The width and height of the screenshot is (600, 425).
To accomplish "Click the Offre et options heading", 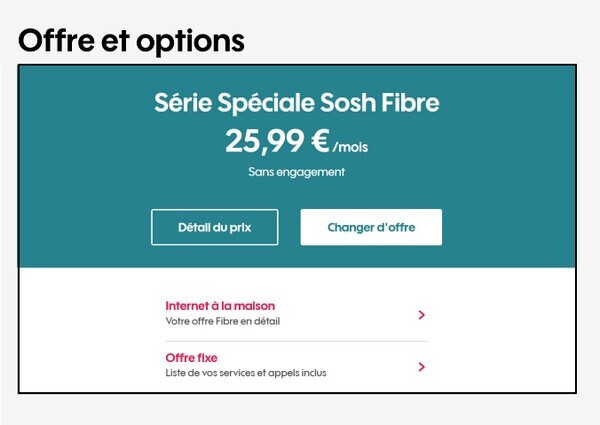I will coord(131,41).
